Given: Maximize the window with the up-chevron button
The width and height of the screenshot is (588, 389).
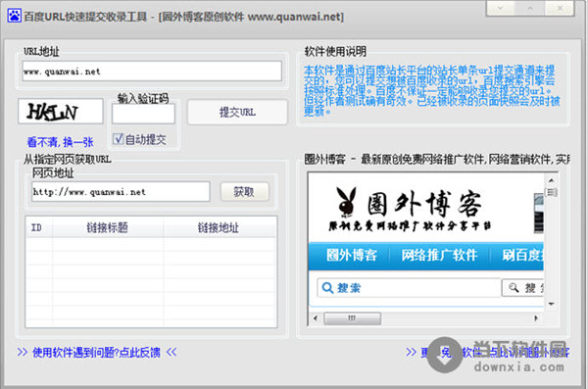Looking at the screenshot, I should pos(530,8).
